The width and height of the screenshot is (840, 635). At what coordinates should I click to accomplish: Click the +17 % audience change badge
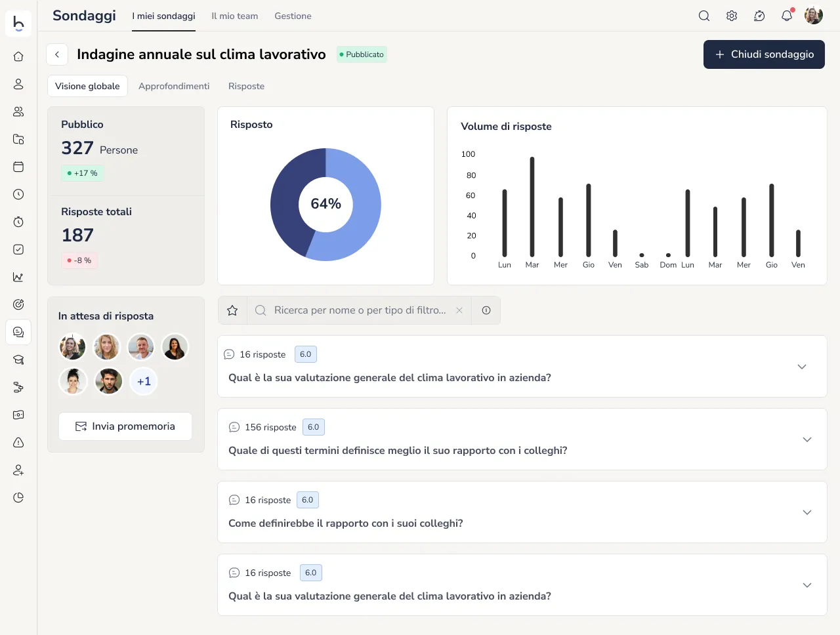pos(83,173)
